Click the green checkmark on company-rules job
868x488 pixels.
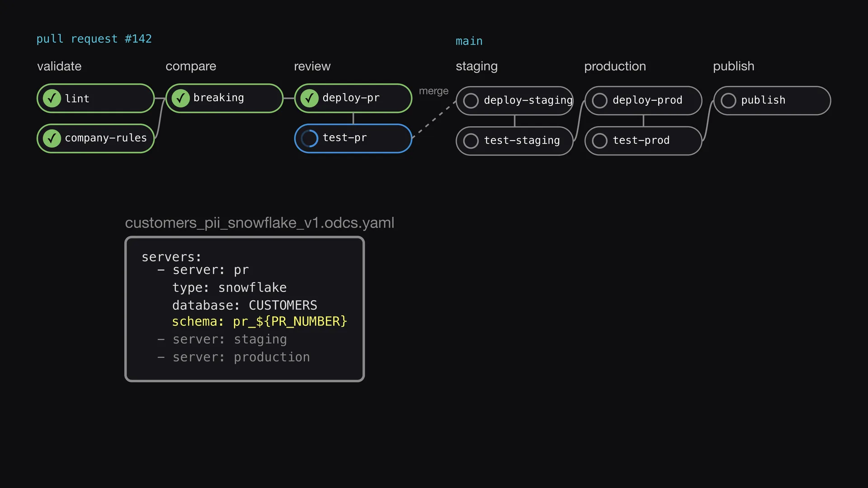point(52,138)
